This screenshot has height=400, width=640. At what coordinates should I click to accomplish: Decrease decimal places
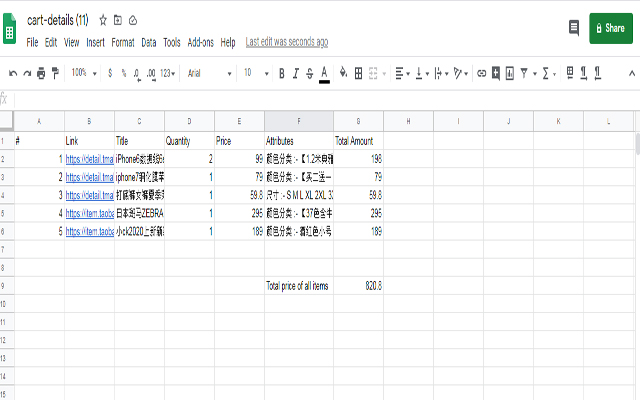tap(137, 74)
